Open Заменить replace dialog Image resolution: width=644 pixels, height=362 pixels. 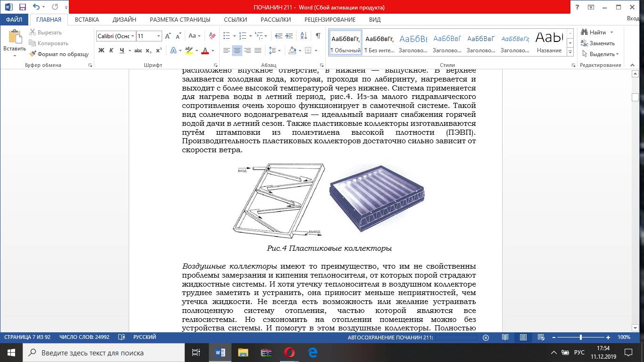coord(598,43)
